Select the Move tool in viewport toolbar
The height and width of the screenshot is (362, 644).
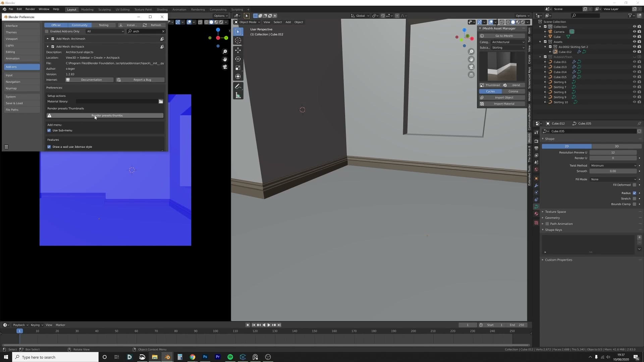click(x=238, y=50)
